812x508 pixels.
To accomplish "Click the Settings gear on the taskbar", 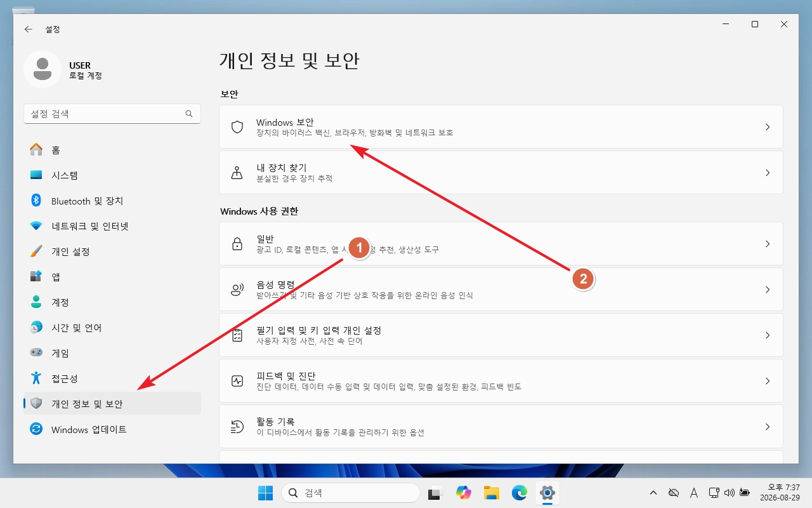I will click(547, 493).
